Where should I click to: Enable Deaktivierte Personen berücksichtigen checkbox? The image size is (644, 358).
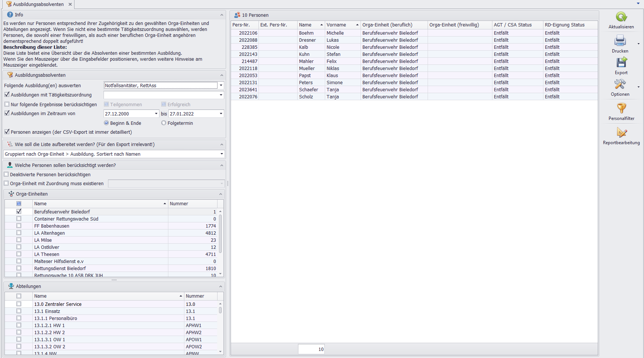coord(6,174)
